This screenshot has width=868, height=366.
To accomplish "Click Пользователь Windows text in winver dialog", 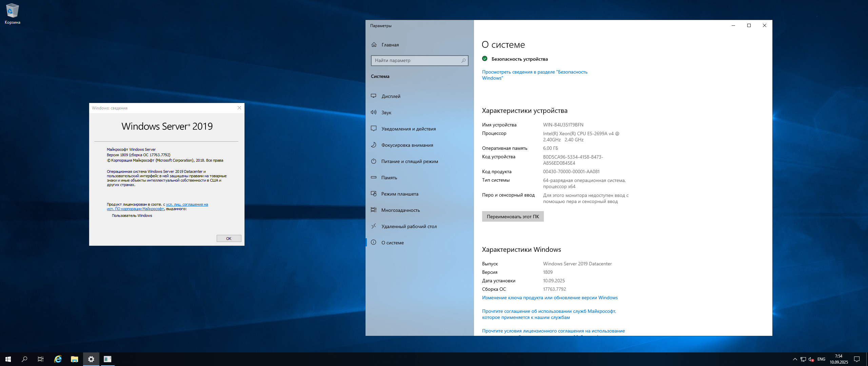I will coord(132,216).
